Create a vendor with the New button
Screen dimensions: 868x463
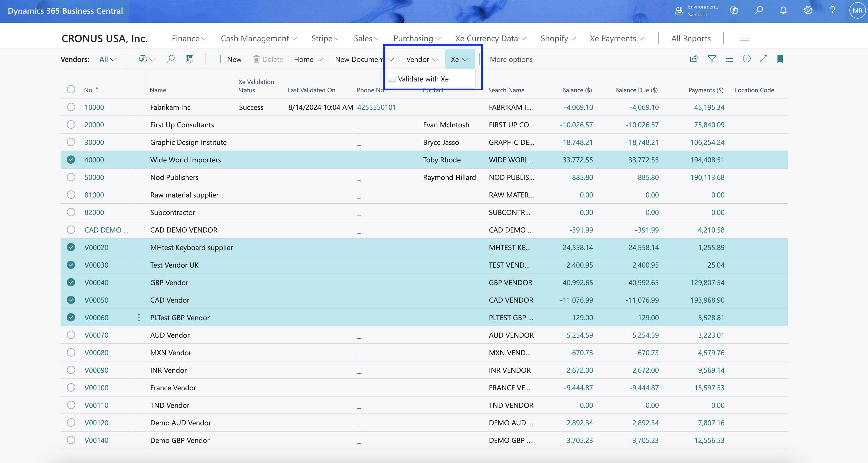pyautogui.click(x=229, y=59)
